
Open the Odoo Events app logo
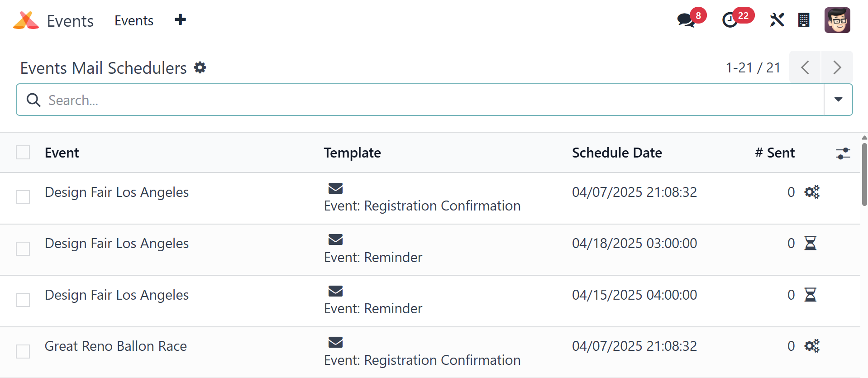tap(26, 20)
